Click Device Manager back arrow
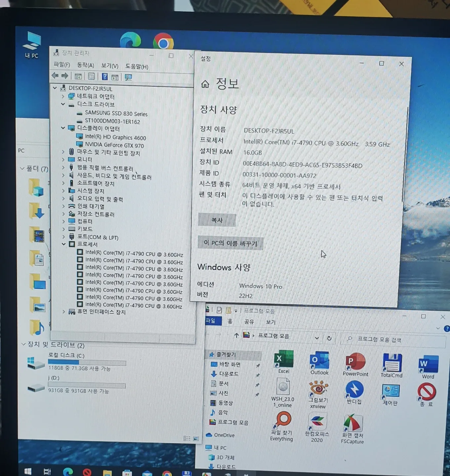The height and width of the screenshot is (476, 450). click(55, 76)
